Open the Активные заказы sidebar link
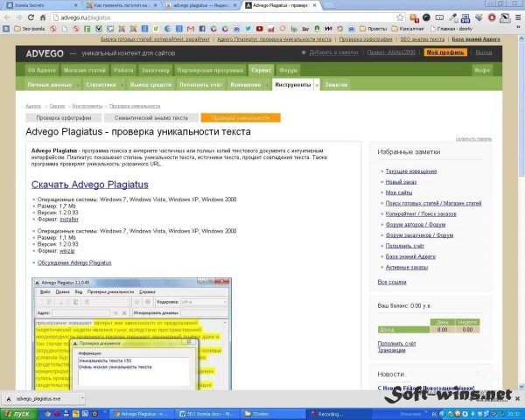This screenshot has width=525, height=420. 407,267
